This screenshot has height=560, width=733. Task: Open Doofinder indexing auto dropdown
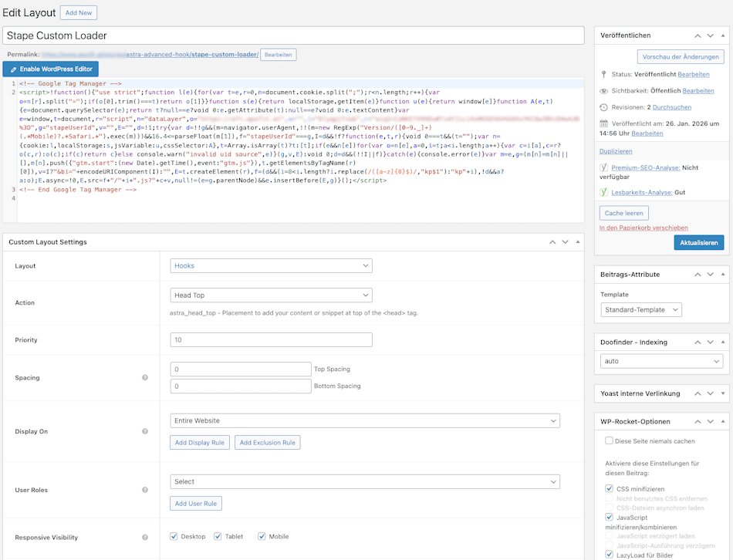click(x=661, y=361)
